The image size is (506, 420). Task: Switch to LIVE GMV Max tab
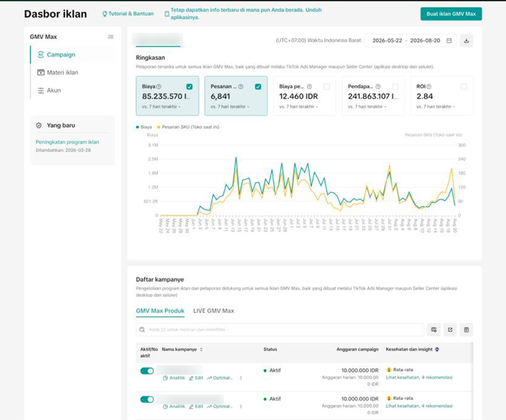click(x=213, y=311)
